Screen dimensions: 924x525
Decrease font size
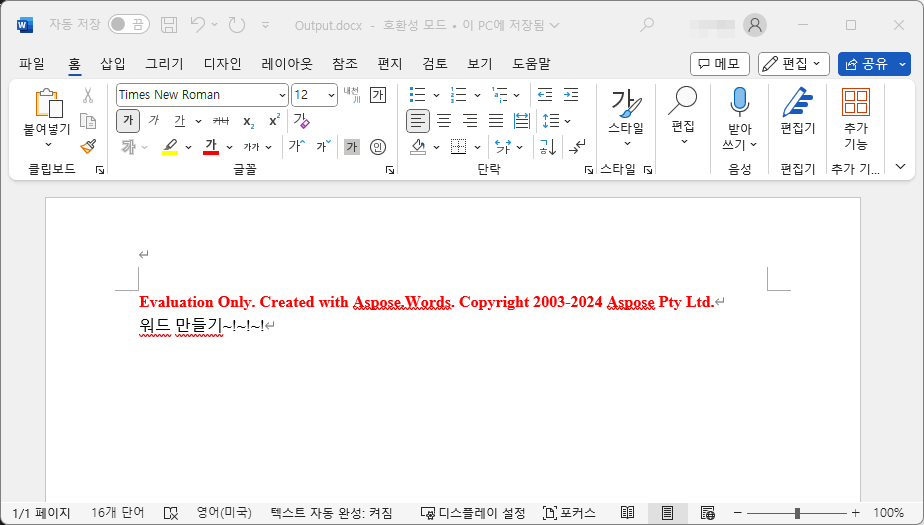click(x=324, y=146)
